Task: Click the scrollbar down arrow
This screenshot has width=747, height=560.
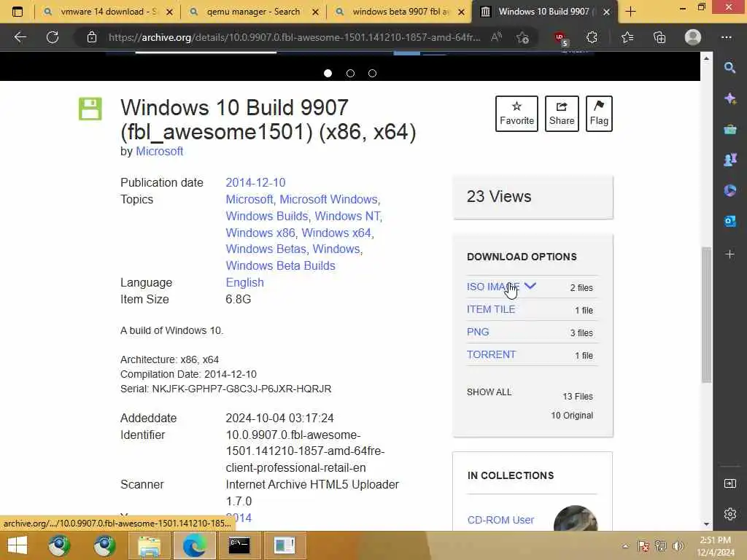Action: click(x=706, y=524)
